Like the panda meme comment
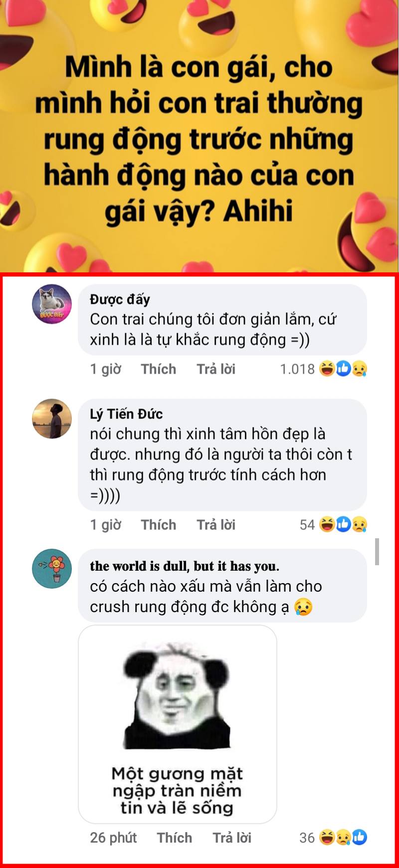 click(x=175, y=838)
